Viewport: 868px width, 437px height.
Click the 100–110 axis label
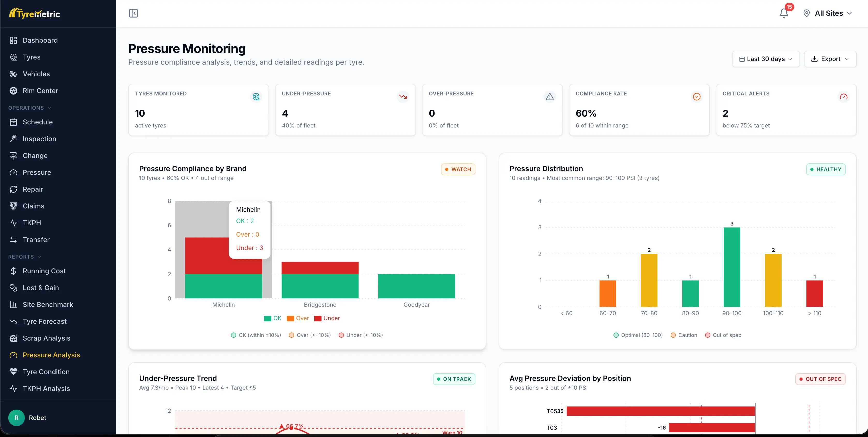tap(773, 313)
